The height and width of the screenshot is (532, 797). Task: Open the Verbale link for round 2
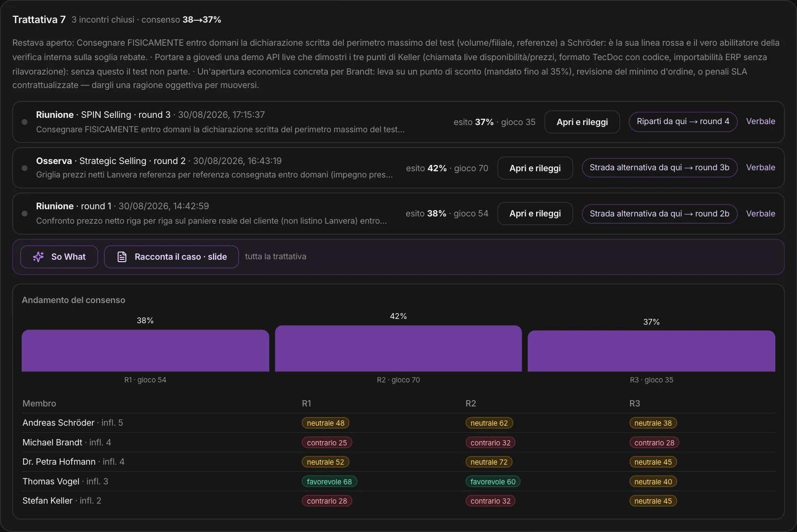(760, 167)
